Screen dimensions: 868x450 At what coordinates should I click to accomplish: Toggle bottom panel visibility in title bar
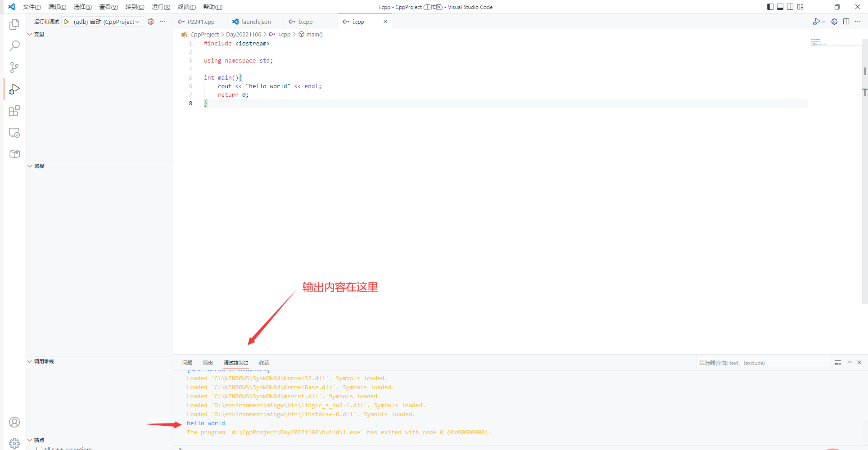780,7
